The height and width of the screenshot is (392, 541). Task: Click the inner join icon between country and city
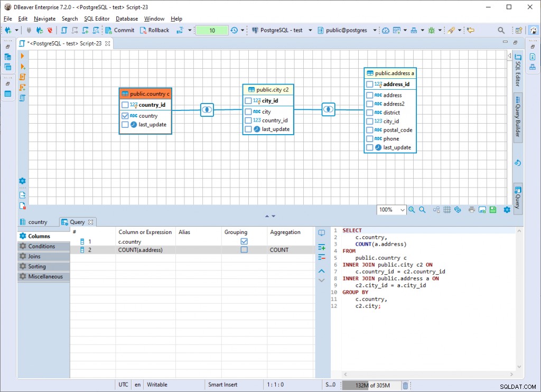click(x=207, y=110)
